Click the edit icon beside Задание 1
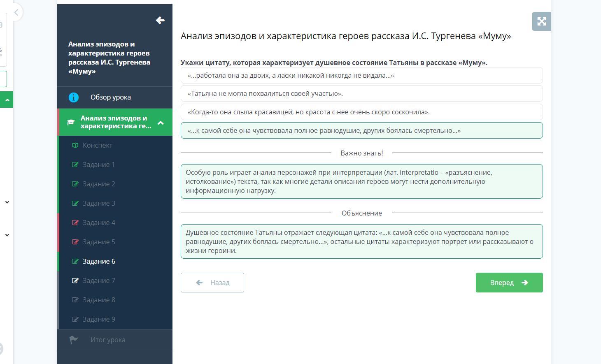The height and width of the screenshot is (364, 601). [75, 165]
